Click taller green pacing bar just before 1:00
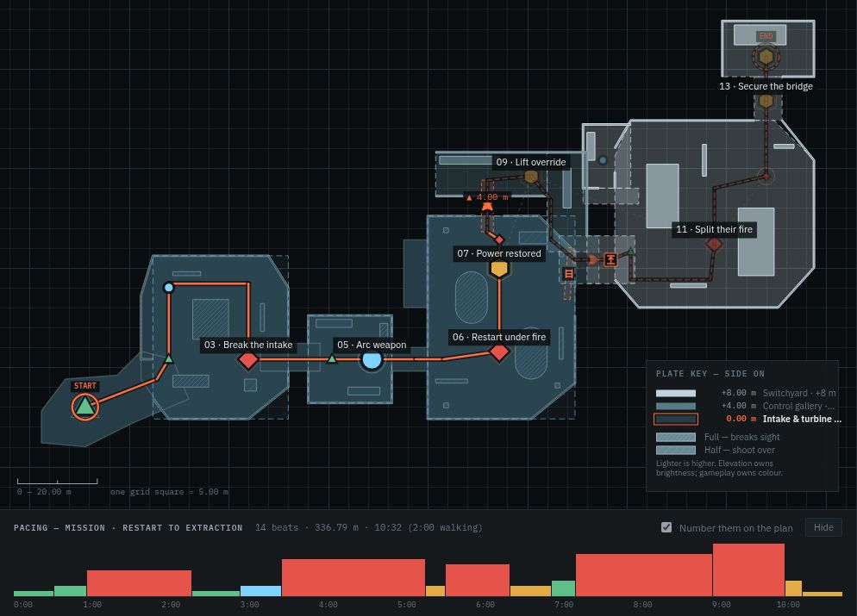857x616 pixels. pyautogui.click(x=70, y=591)
